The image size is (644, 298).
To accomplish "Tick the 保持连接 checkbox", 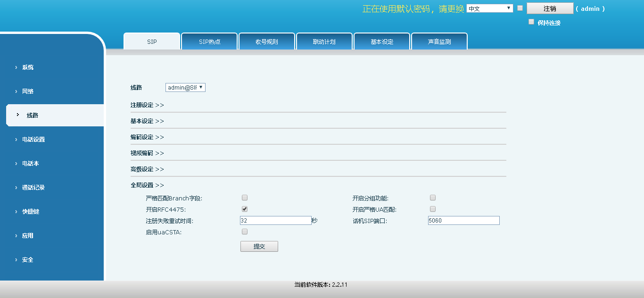I will pos(531,22).
